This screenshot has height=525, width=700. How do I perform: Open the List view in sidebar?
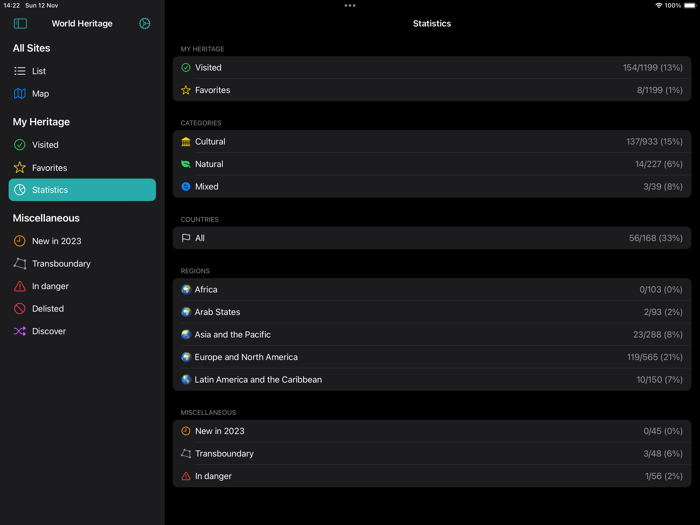82,71
